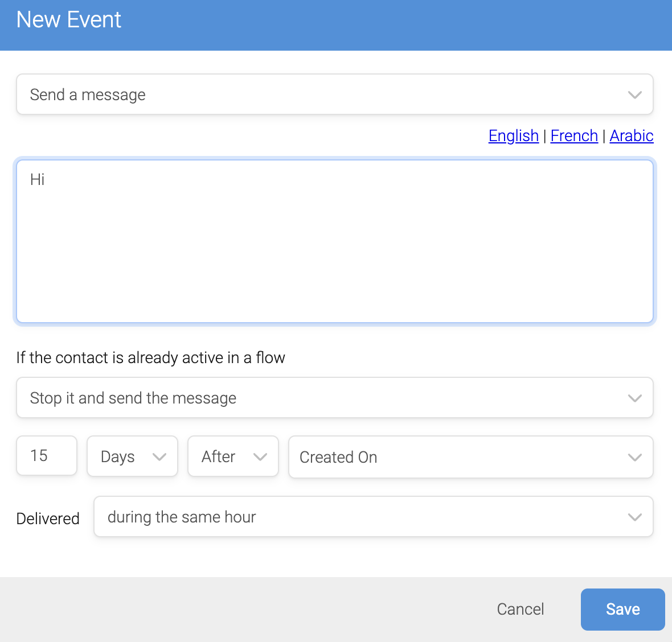Open the 'Stop it and send the message' dropdown
Screen dimensions: 672x642
coord(335,397)
